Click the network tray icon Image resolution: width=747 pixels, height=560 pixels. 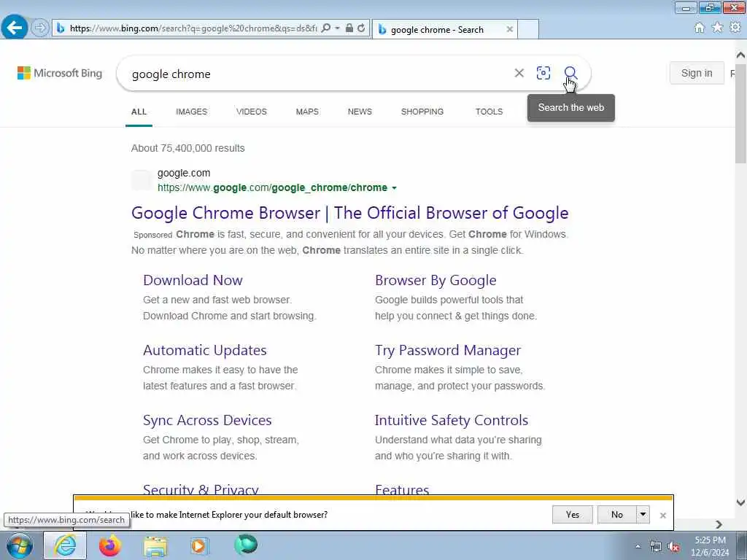(x=656, y=547)
